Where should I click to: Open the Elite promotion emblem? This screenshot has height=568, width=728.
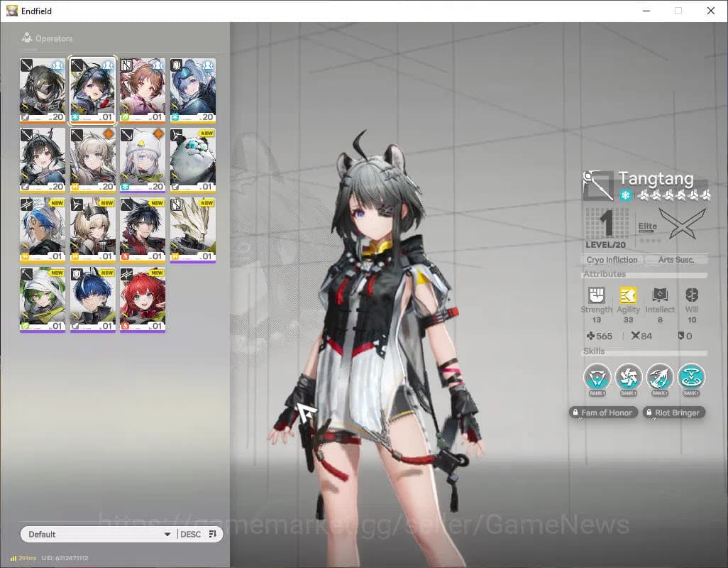[x=683, y=224]
